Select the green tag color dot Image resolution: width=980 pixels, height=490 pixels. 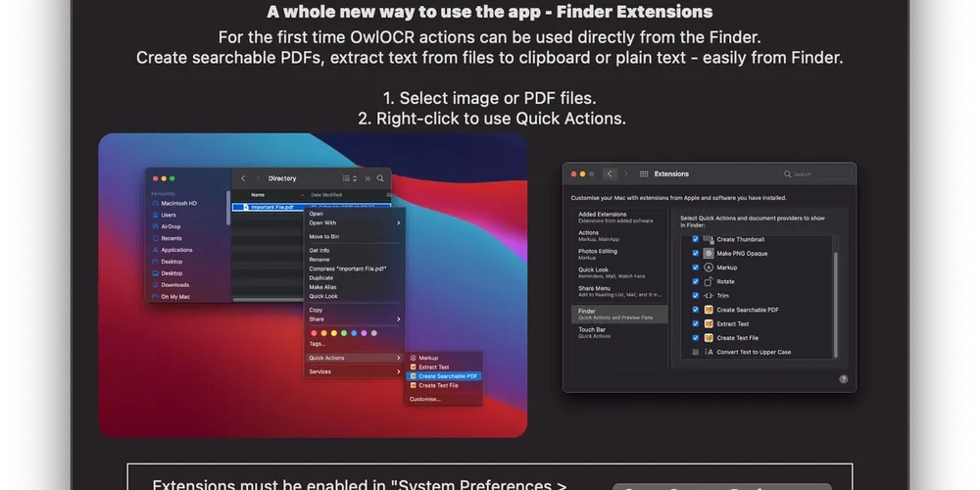click(344, 333)
